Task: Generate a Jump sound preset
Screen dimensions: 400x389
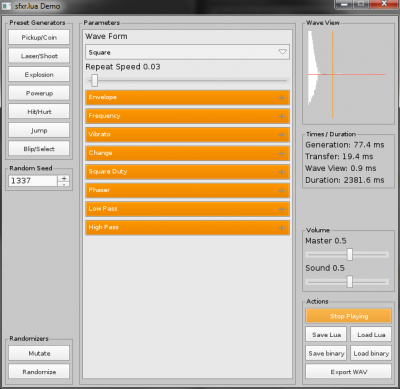Action: (39, 130)
